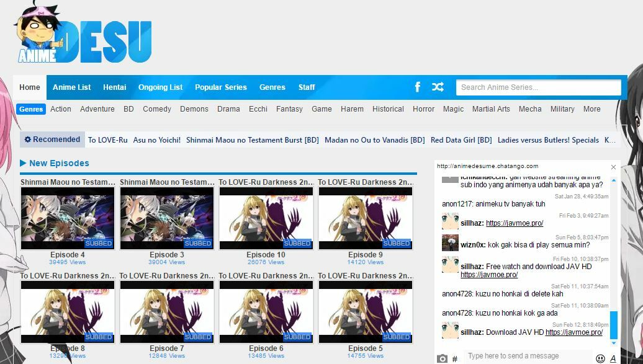Image resolution: width=643 pixels, height=364 pixels.
Task: Click wizn0x user avatar in chat
Action: click(x=450, y=243)
